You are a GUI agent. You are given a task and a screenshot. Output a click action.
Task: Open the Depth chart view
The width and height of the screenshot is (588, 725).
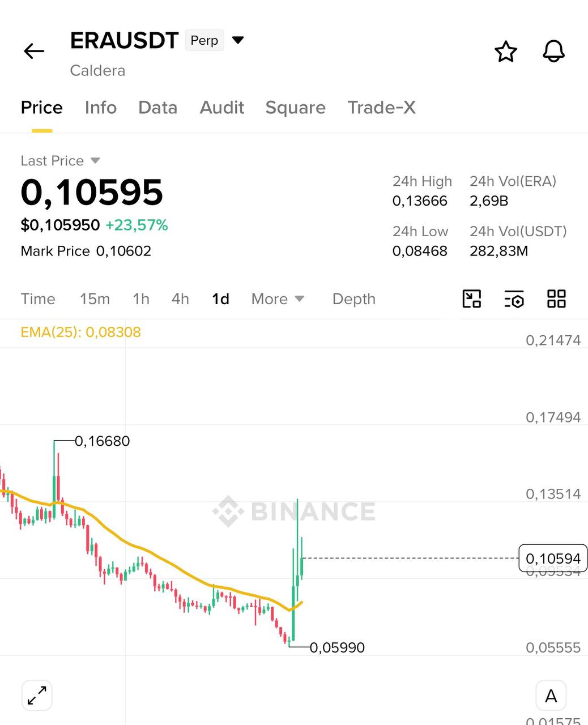coord(354,298)
